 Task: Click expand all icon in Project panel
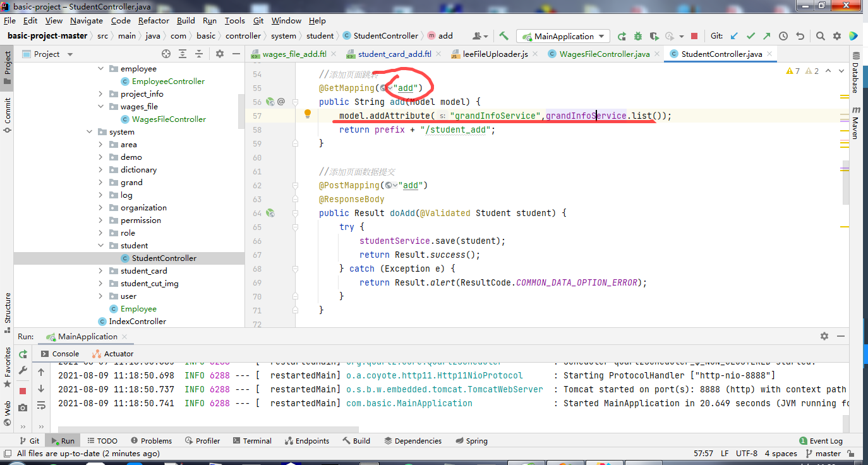click(183, 54)
